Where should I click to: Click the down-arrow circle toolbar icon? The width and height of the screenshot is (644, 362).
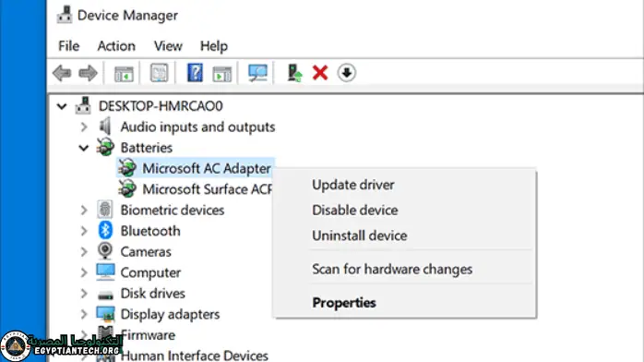346,73
